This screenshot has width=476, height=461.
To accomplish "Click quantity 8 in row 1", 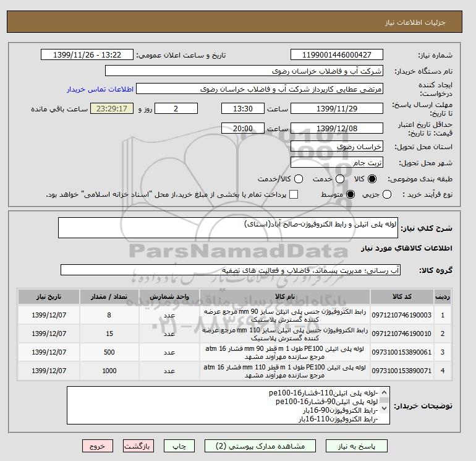I will click(109, 315).
